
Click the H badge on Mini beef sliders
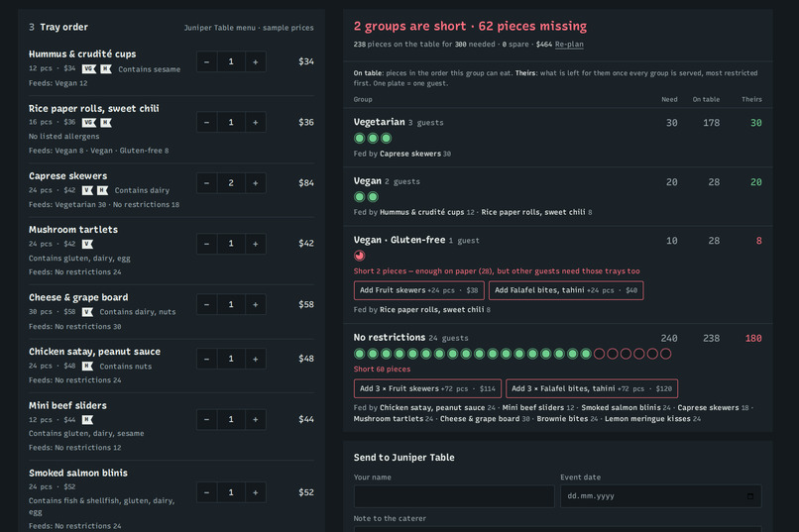(87, 419)
